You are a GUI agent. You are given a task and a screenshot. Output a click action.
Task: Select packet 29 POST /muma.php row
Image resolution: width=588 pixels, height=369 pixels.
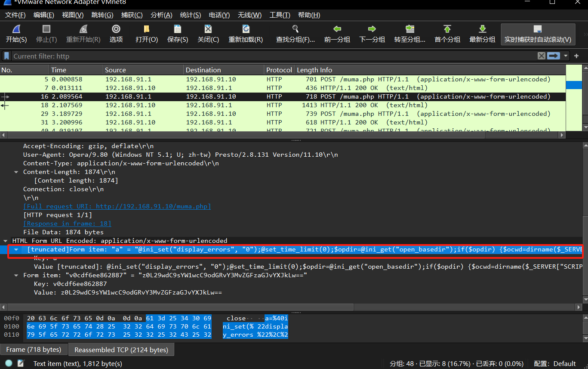tap(283, 114)
